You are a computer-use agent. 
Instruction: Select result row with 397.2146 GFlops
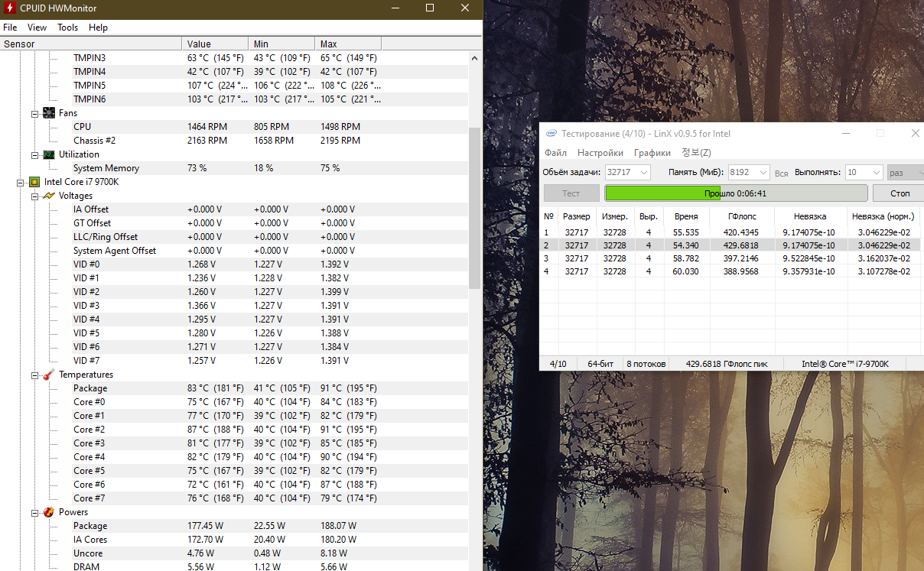tap(730, 258)
